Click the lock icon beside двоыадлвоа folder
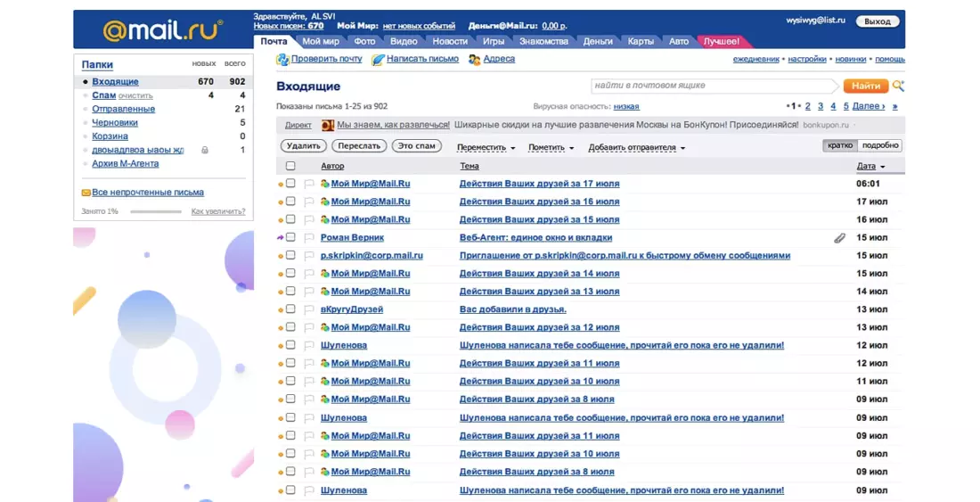Viewport: 980px width, 502px height. pyautogui.click(x=204, y=150)
